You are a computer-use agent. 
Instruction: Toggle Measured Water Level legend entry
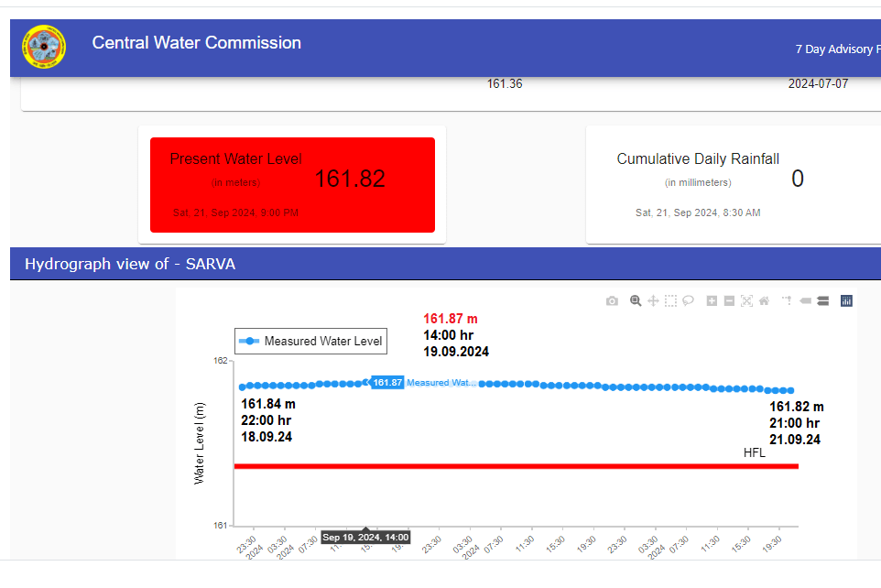pyautogui.click(x=310, y=342)
